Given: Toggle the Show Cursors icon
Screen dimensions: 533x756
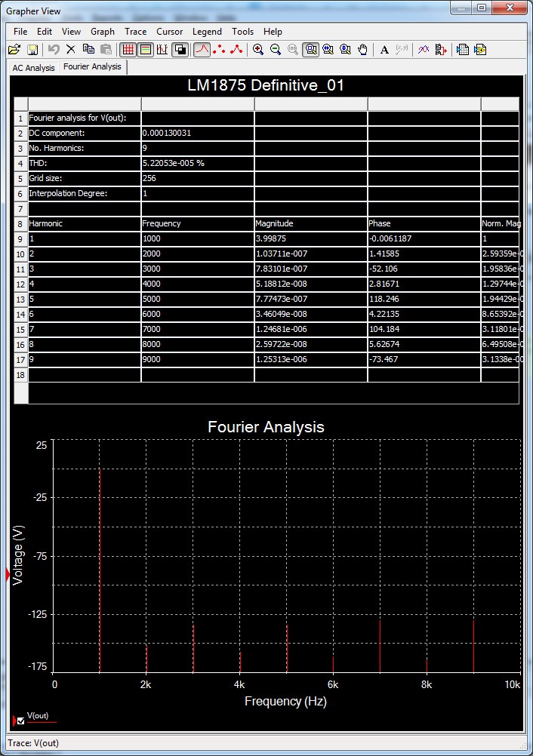Looking at the screenshot, I should pos(162,49).
